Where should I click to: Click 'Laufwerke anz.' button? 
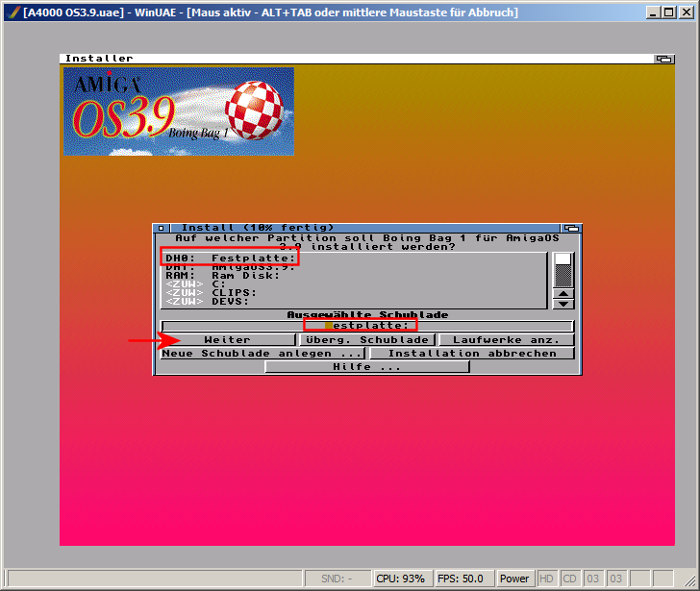pyautogui.click(x=506, y=340)
